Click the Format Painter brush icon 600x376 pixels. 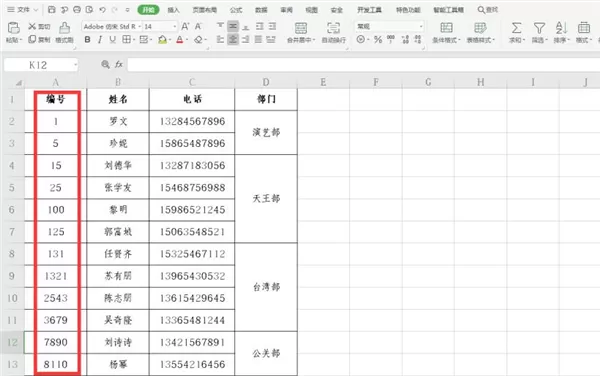pyautogui.click(x=64, y=28)
